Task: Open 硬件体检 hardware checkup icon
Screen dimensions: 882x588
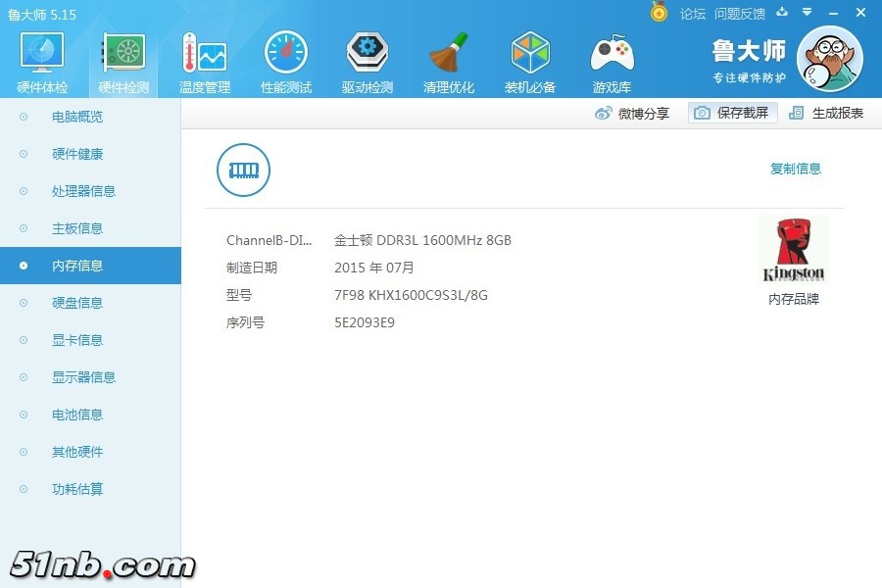Action: coord(42,61)
